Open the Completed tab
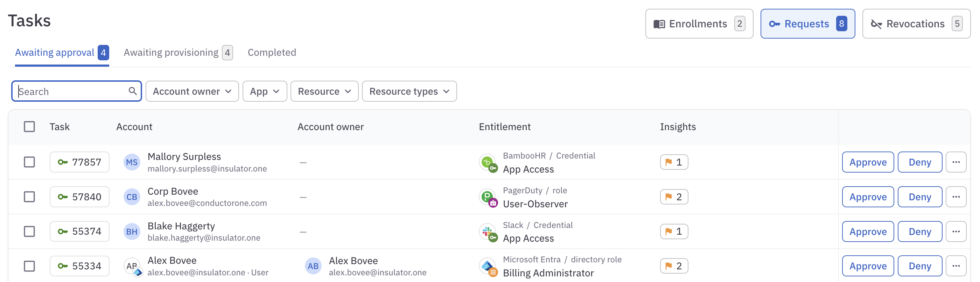980x282 pixels. tap(272, 53)
